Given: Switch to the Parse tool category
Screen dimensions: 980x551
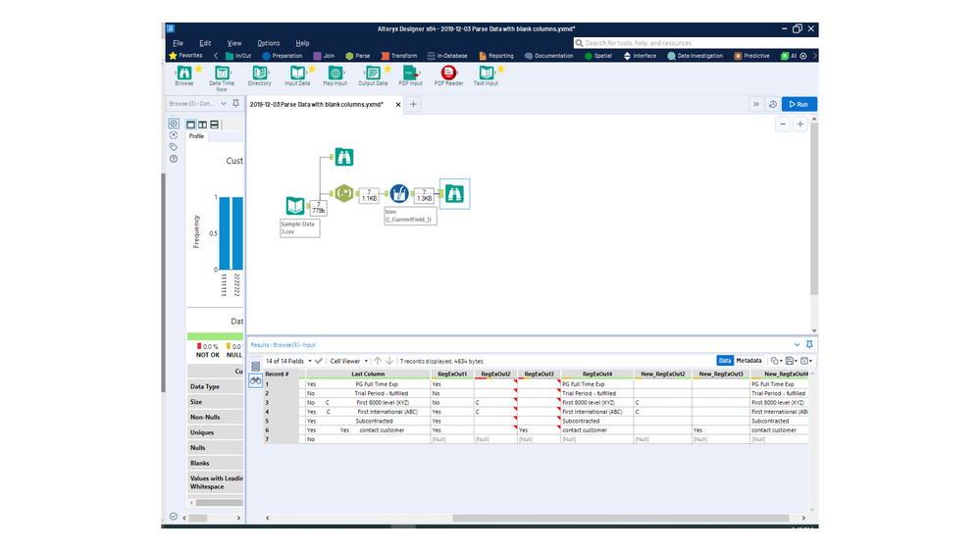Looking at the screenshot, I should pyautogui.click(x=357, y=56).
